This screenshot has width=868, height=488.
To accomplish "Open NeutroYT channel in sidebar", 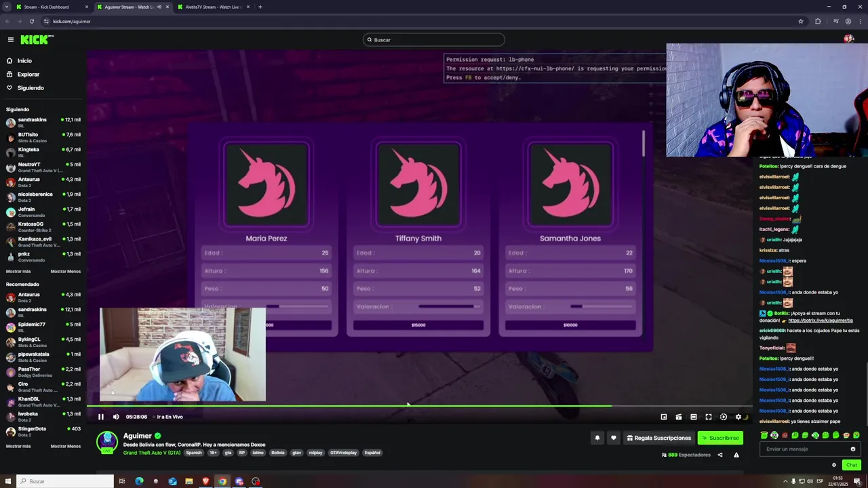I will [43, 167].
